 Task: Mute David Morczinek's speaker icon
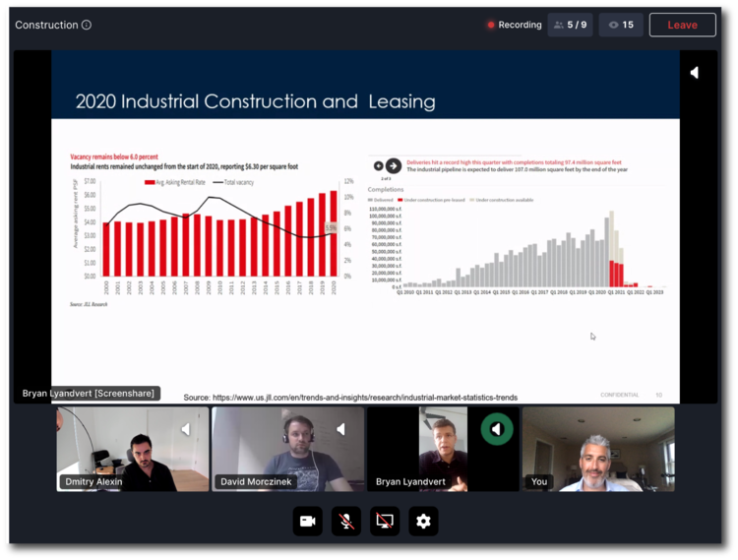pos(341,429)
